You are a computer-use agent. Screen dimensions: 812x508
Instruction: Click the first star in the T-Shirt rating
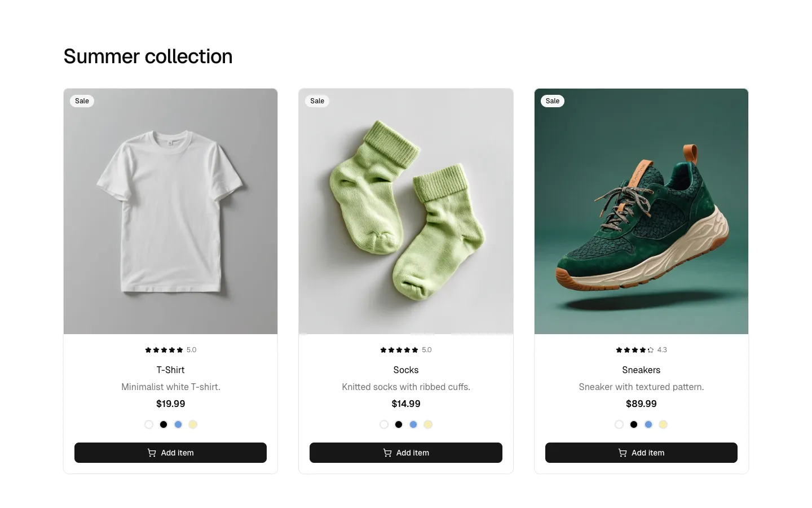click(148, 349)
